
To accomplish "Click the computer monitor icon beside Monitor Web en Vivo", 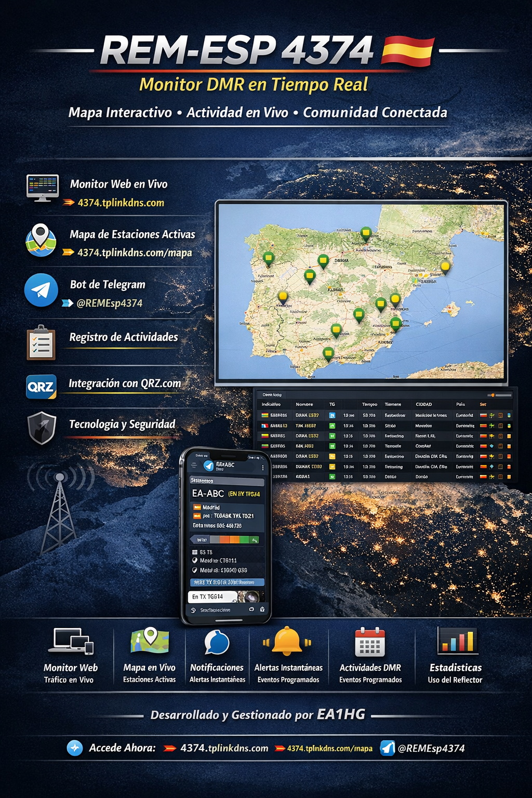I will coord(43,187).
